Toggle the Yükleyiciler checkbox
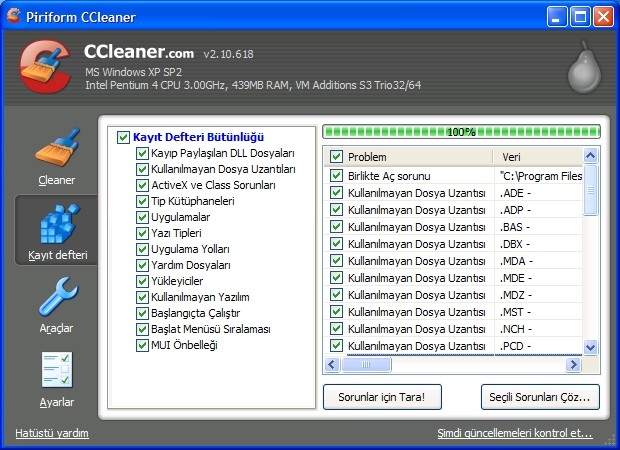Viewport: 620px width, 450px height. point(142,281)
